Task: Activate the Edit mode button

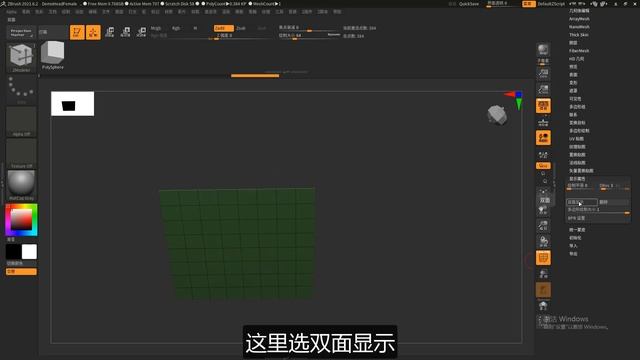Action: pos(77,32)
